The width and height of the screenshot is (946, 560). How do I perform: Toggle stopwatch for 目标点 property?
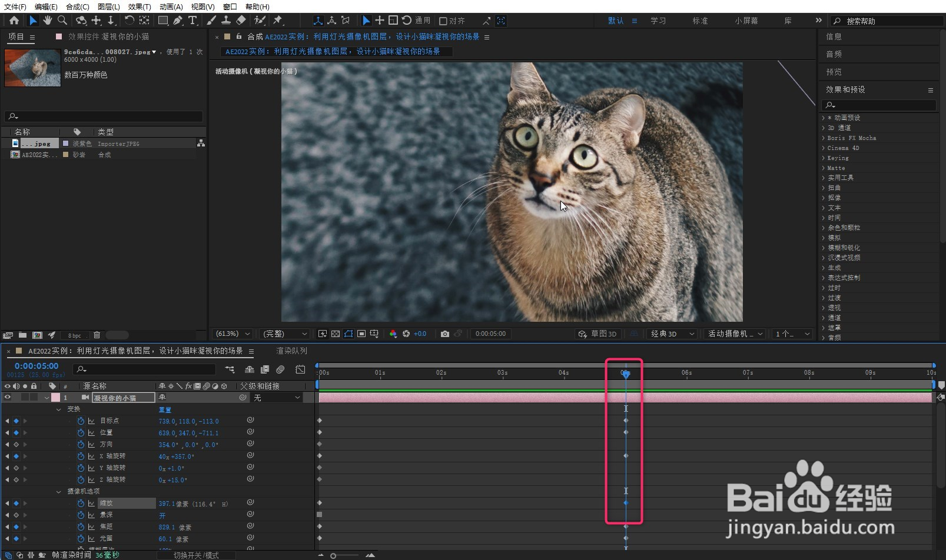click(x=81, y=421)
